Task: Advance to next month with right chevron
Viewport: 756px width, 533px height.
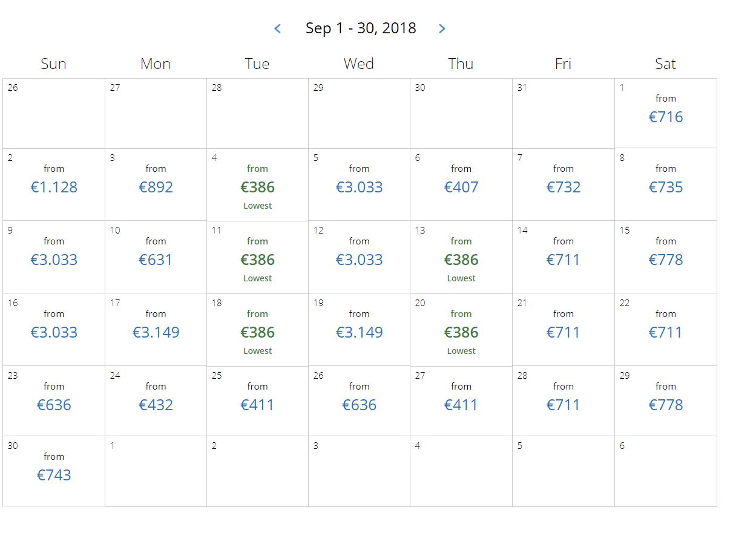Action: pos(442,28)
